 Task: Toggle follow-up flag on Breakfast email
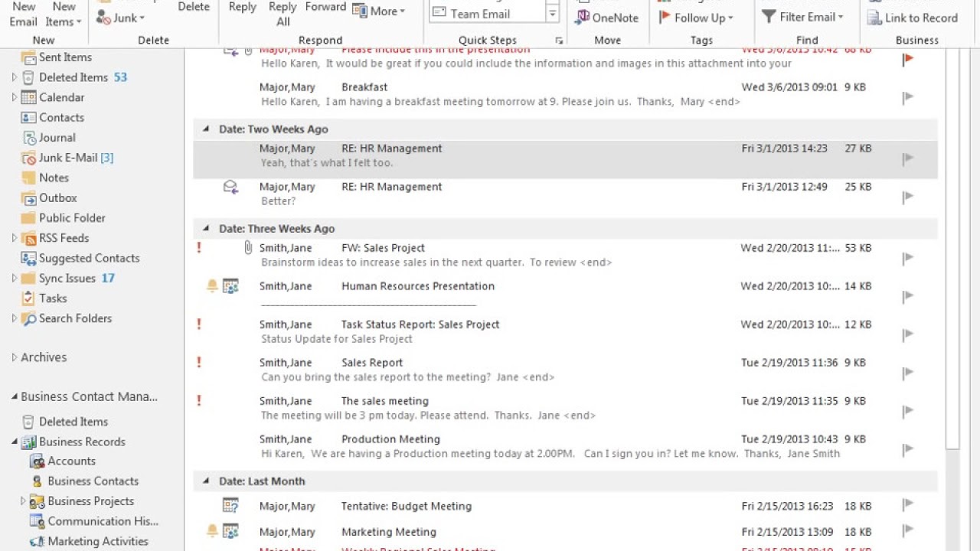[908, 97]
